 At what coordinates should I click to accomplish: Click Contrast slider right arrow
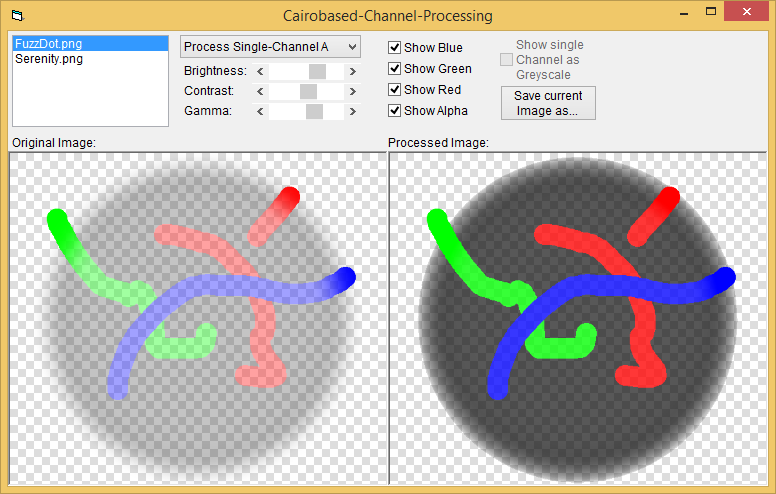tap(352, 91)
